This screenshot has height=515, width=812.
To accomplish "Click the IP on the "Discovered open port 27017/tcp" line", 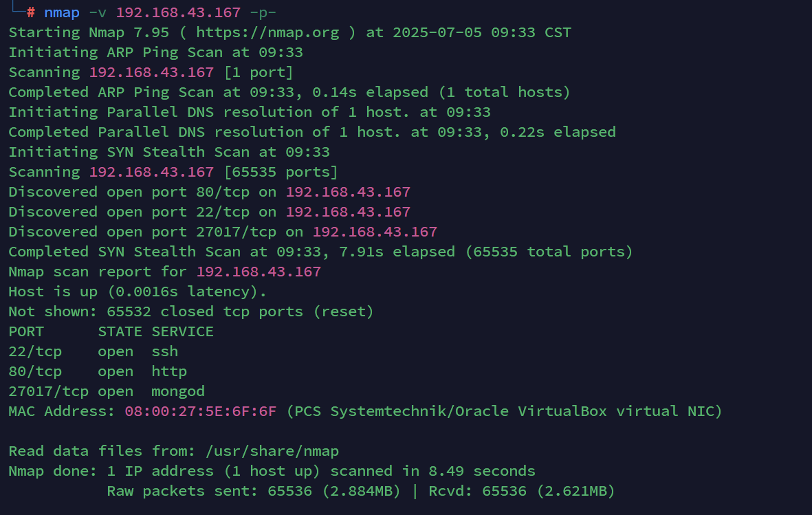I will (375, 232).
